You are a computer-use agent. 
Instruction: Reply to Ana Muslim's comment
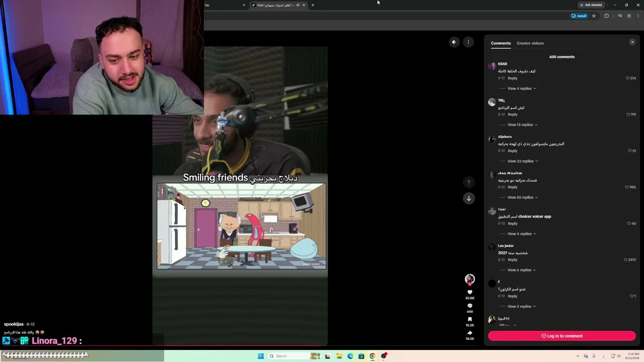coord(512,187)
